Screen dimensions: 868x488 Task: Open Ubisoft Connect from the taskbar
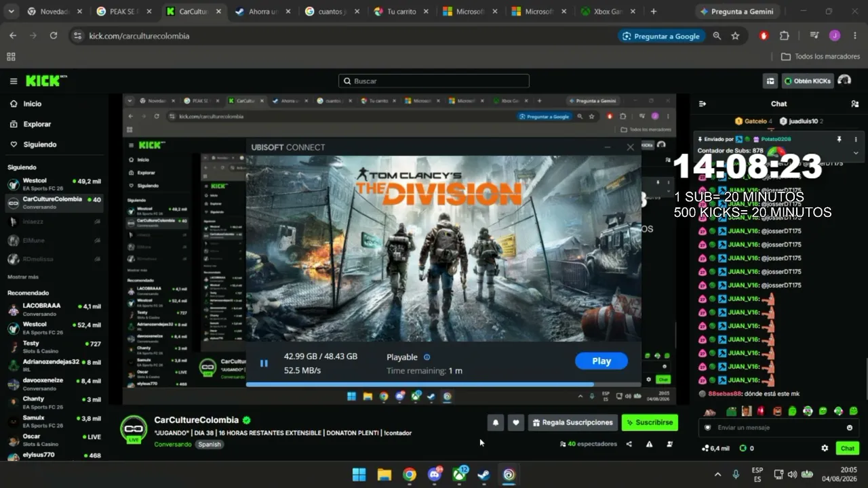509,474
